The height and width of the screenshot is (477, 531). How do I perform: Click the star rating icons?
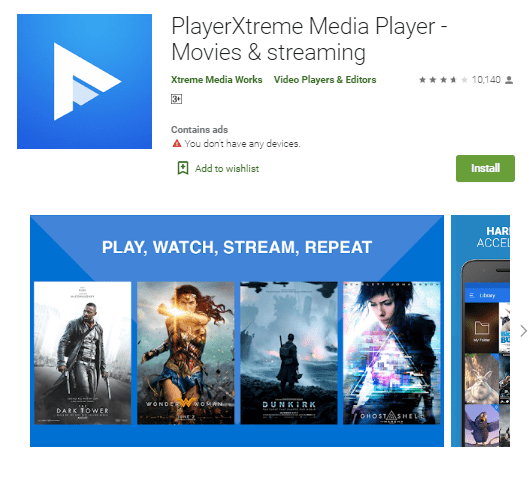[x=443, y=80]
